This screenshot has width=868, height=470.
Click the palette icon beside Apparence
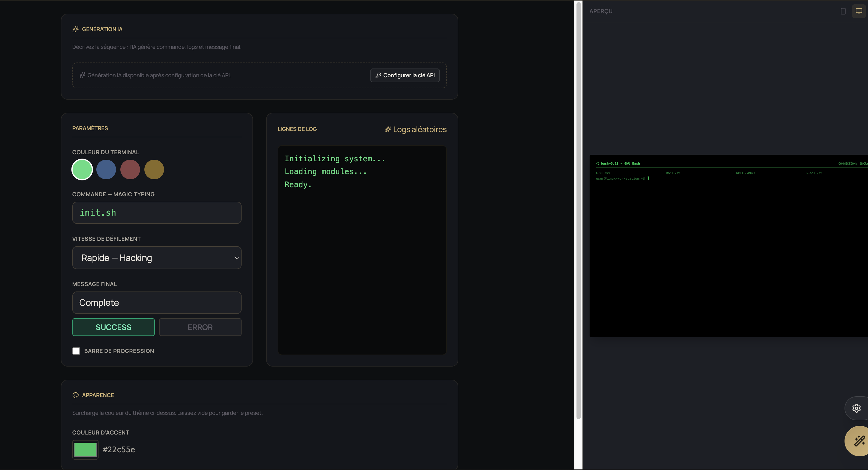[x=76, y=395]
